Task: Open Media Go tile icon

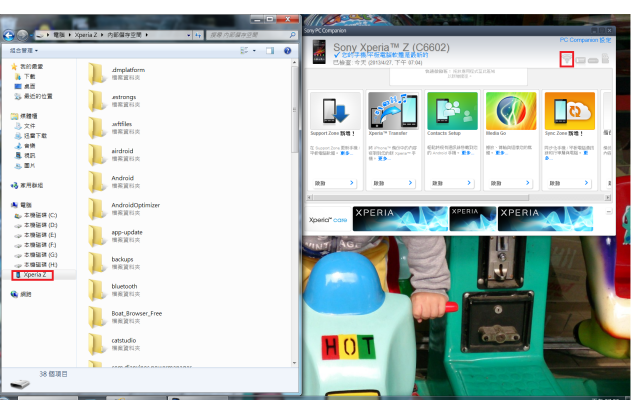Action: [x=511, y=111]
